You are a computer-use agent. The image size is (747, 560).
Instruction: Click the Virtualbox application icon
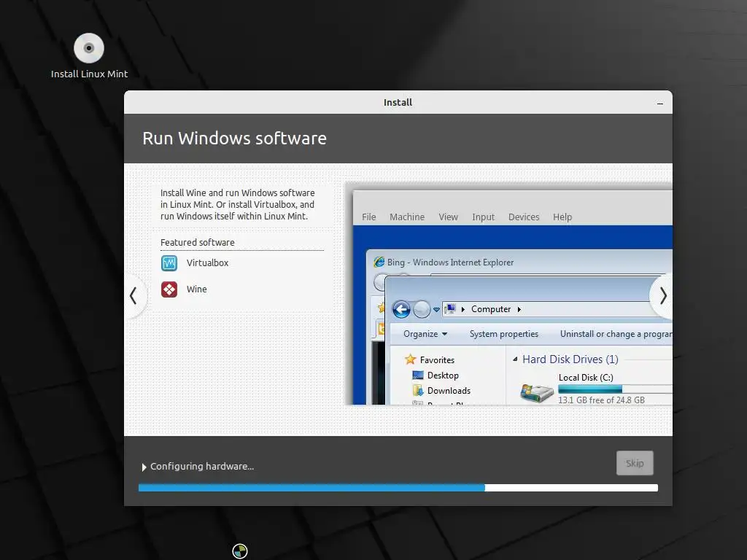coord(169,262)
